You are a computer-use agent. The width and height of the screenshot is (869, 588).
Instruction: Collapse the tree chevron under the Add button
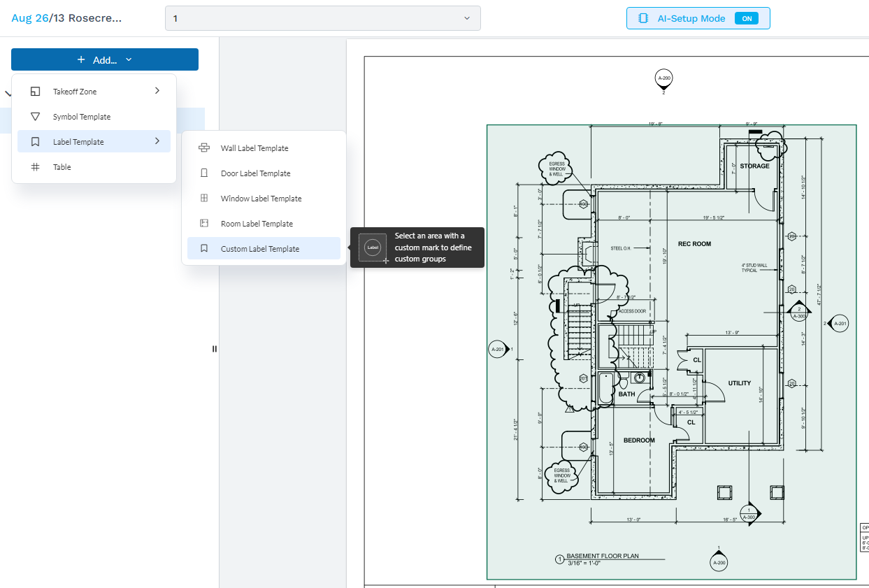[7, 93]
